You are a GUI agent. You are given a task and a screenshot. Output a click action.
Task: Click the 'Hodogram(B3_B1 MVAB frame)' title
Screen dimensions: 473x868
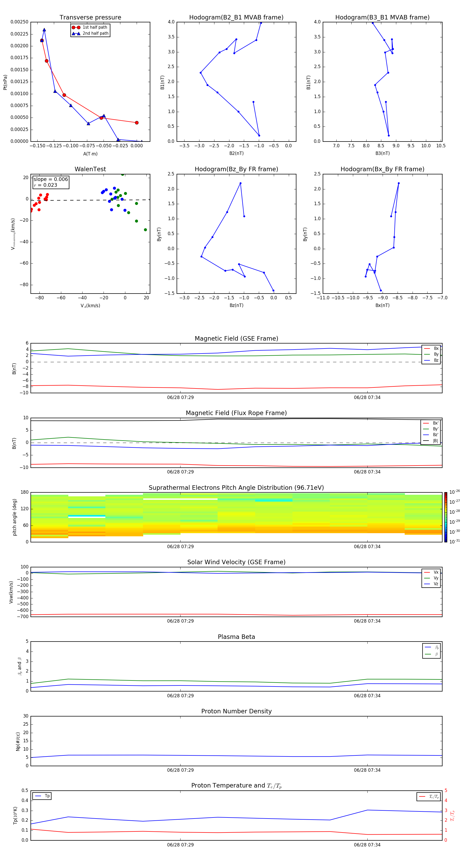[x=382, y=18]
